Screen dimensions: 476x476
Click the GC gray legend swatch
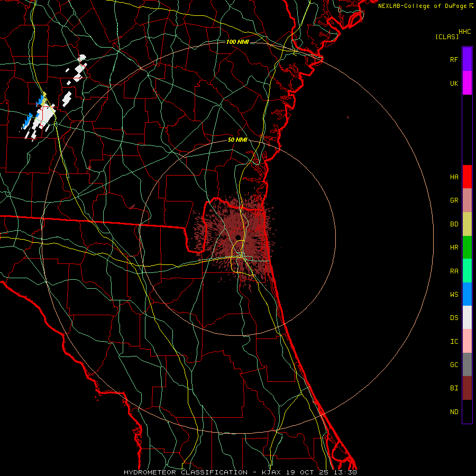click(467, 364)
